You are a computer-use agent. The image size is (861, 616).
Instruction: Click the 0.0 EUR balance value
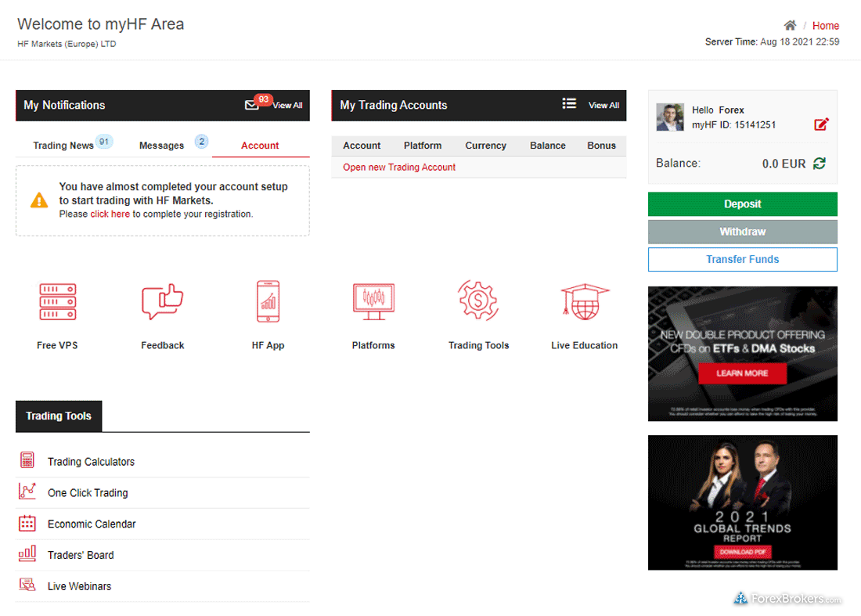[x=784, y=164]
